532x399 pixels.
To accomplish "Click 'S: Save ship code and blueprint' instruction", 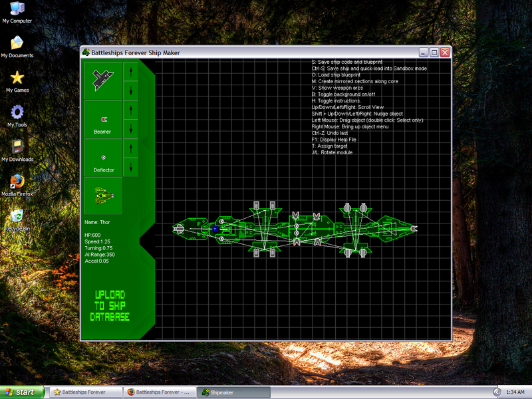I will (x=347, y=62).
